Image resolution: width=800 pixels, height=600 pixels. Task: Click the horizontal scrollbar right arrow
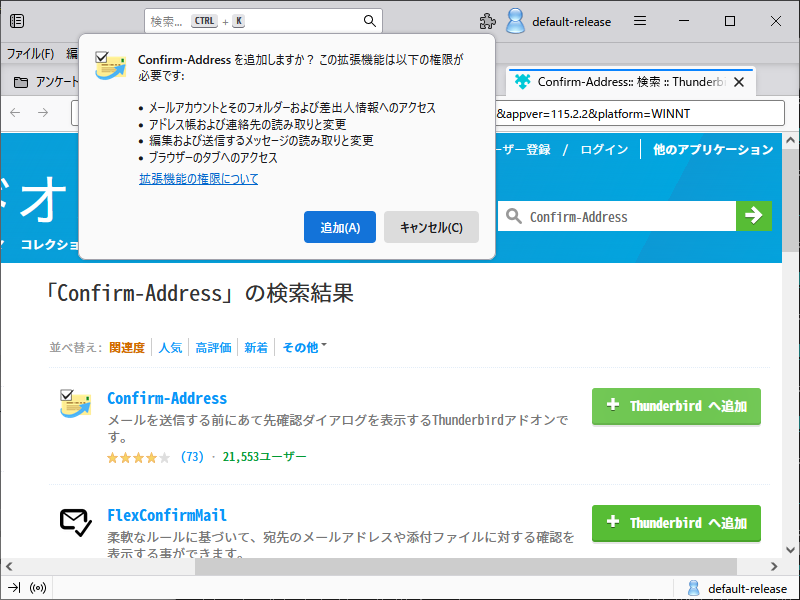tap(774, 566)
